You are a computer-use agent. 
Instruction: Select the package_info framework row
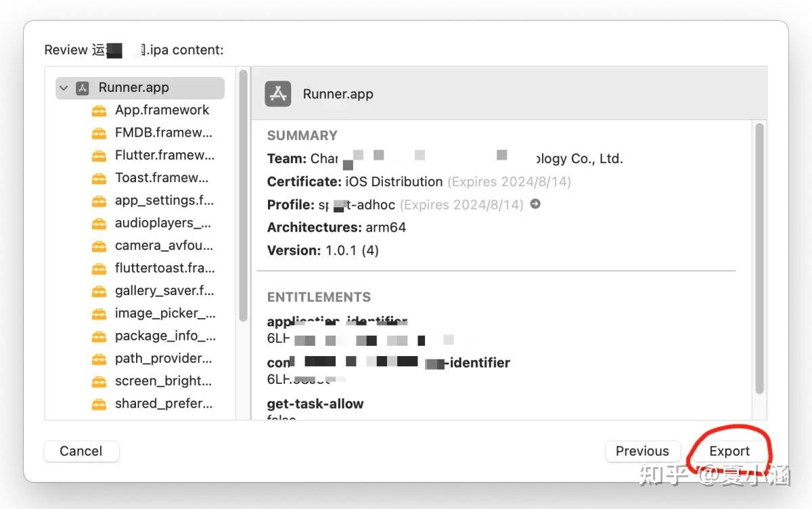click(164, 336)
